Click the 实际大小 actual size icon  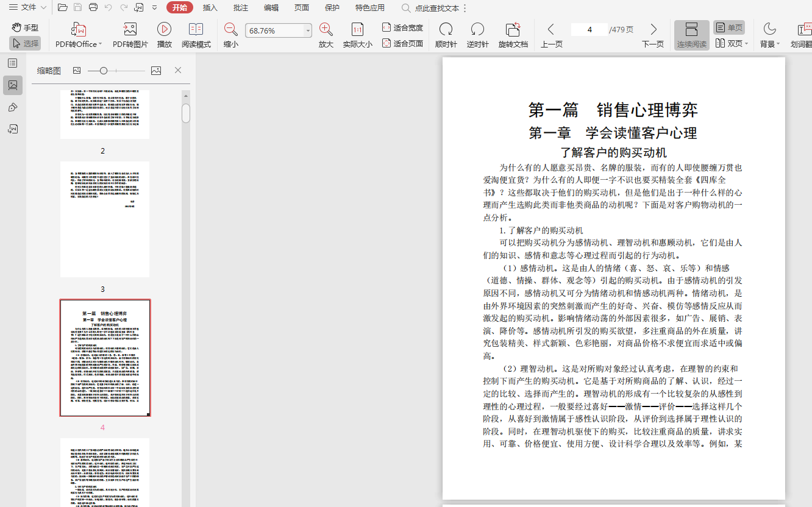click(357, 29)
